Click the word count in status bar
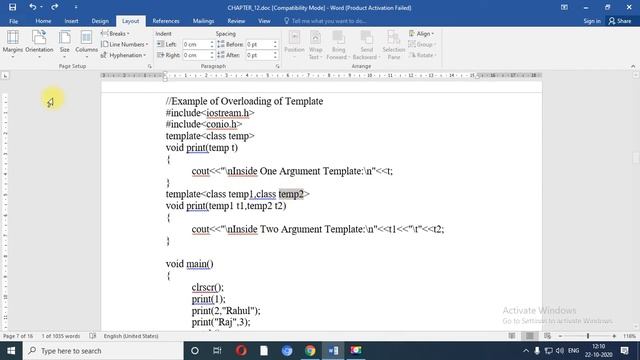 point(61,336)
